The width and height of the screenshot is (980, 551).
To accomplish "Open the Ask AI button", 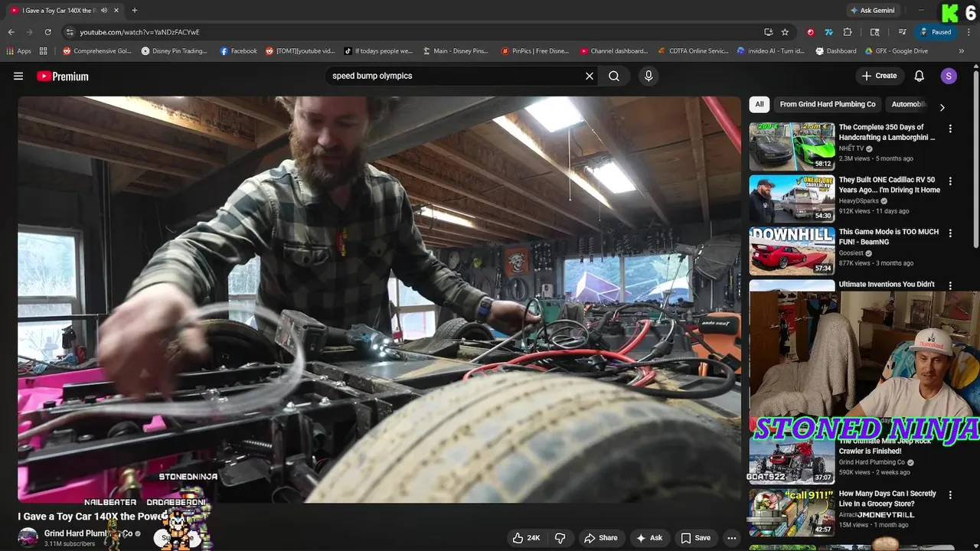I will pos(649,538).
